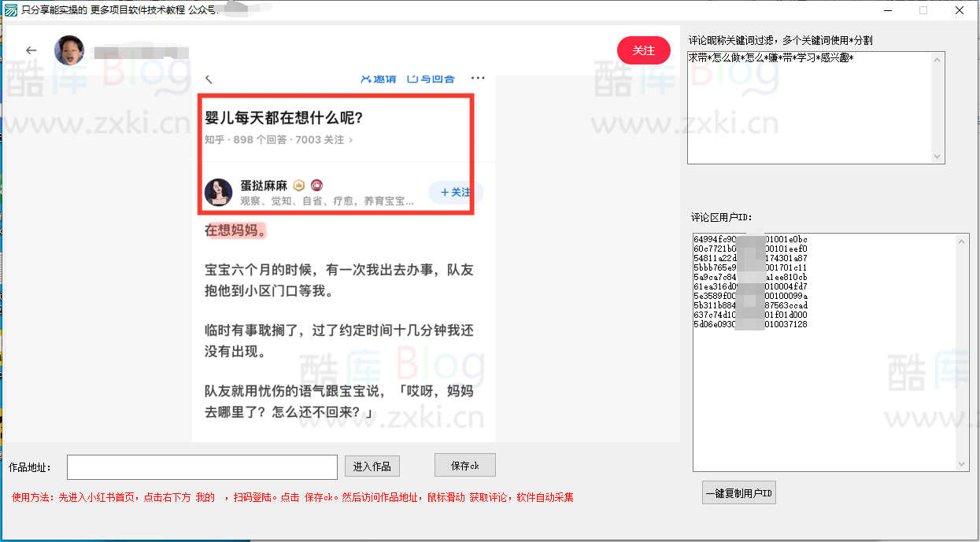
Task: Click the 一键复制用户ID copy button
Action: [738, 492]
